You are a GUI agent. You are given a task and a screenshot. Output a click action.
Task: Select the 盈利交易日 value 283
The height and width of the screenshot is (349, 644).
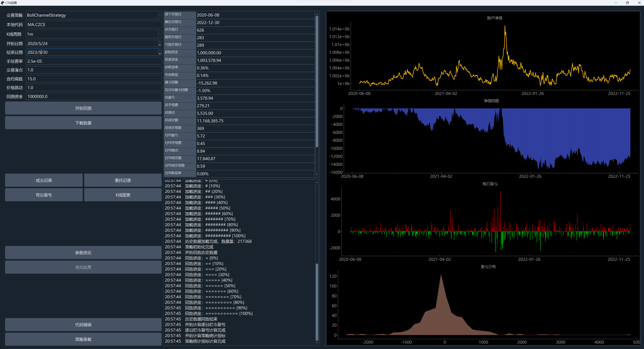point(200,38)
